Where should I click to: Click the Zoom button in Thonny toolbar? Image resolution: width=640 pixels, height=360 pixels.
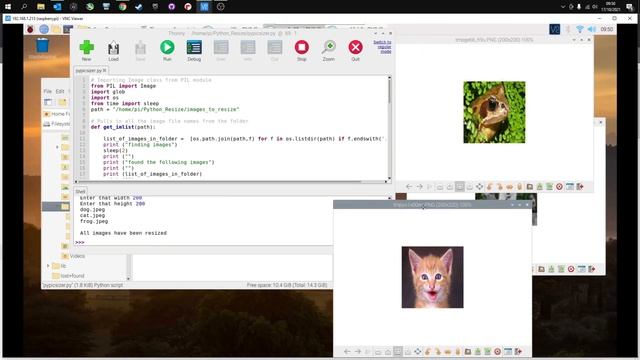[x=329, y=51]
